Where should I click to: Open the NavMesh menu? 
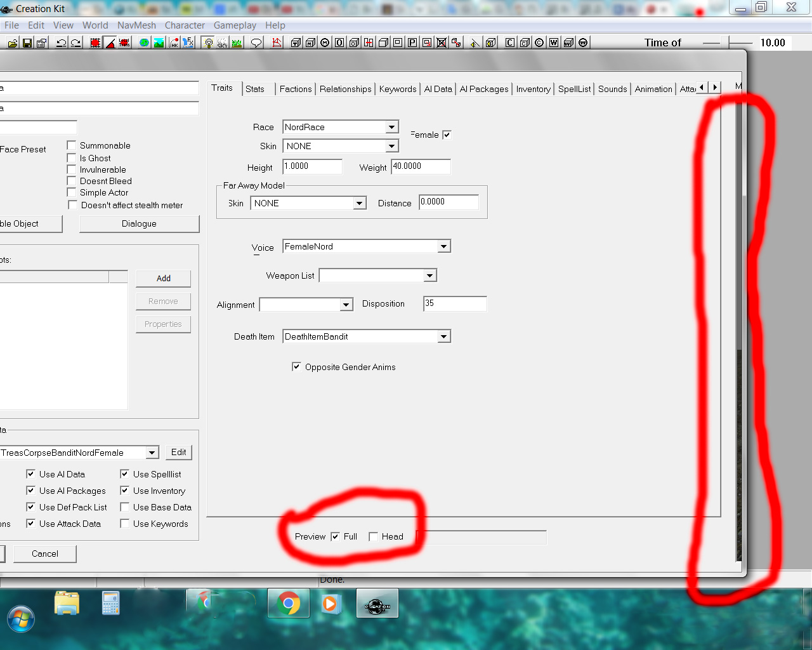click(x=136, y=25)
